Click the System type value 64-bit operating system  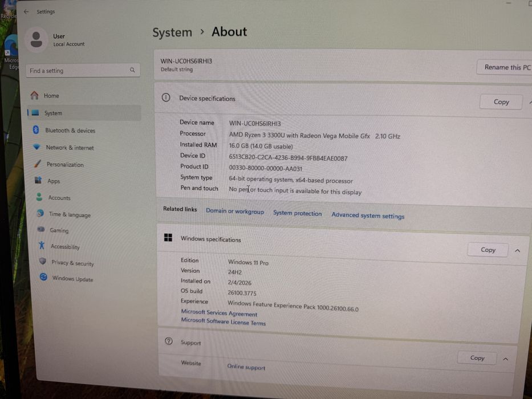click(291, 180)
